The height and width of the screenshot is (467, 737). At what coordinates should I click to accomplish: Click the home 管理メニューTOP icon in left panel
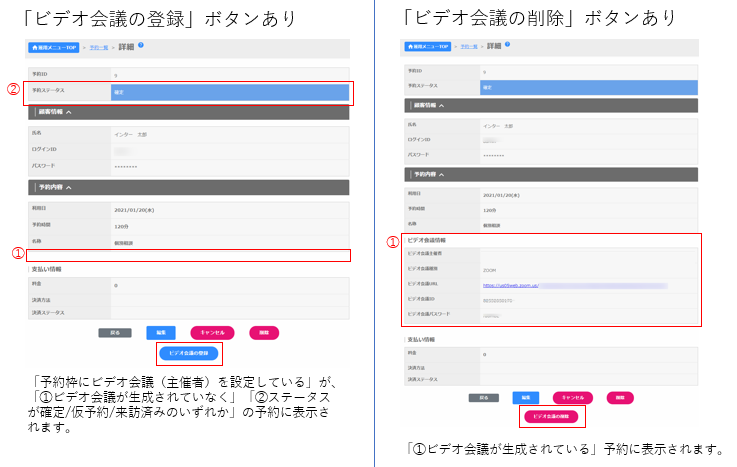tap(53, 46)
